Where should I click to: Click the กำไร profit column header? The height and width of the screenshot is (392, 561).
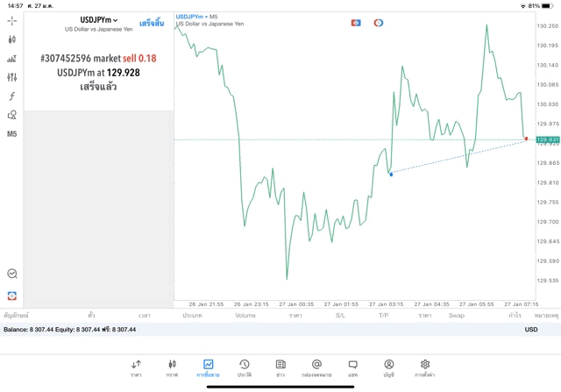click(515, 316)
